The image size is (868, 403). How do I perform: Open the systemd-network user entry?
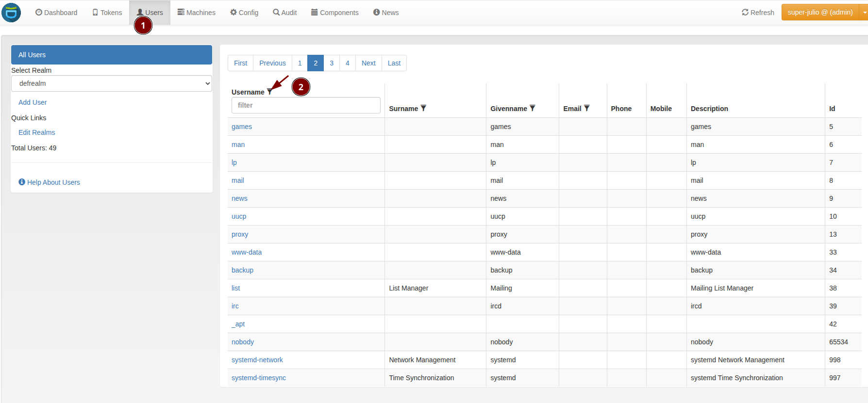(257, 360)
